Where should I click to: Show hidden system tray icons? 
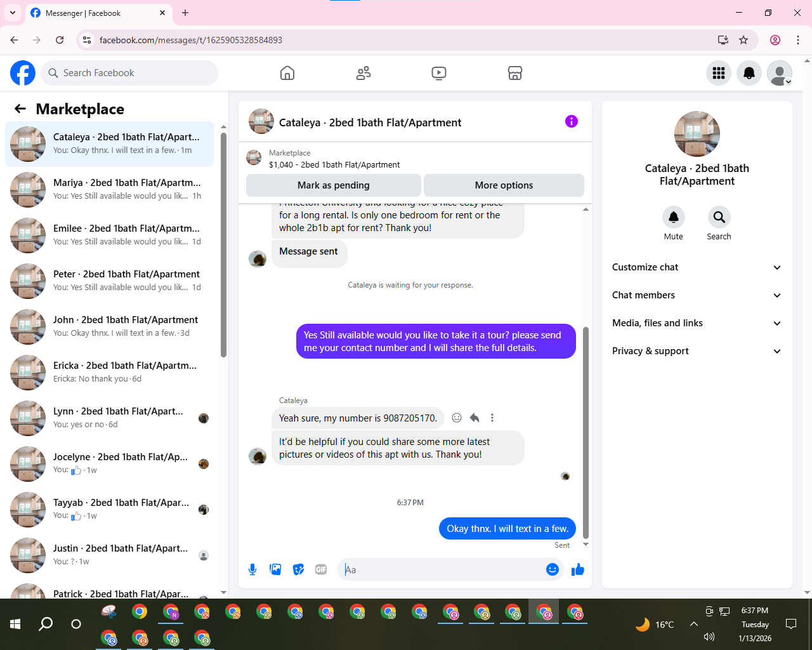click(694, 624)
